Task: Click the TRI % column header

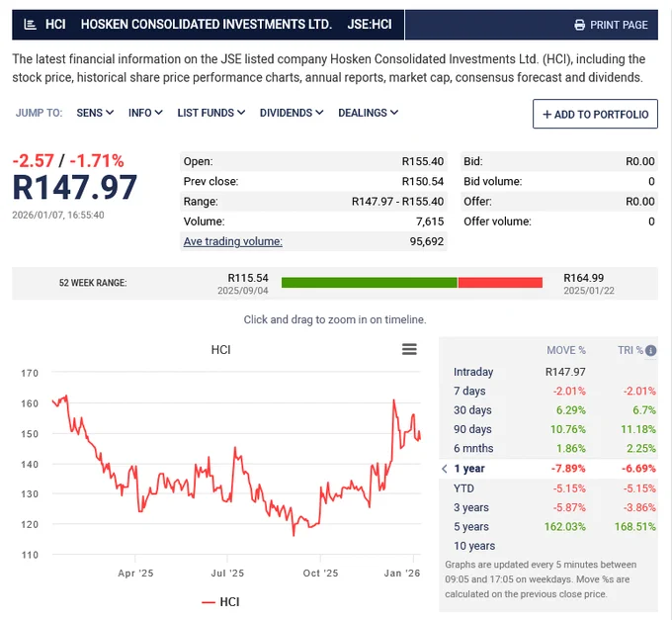Action: pos(630,350)
